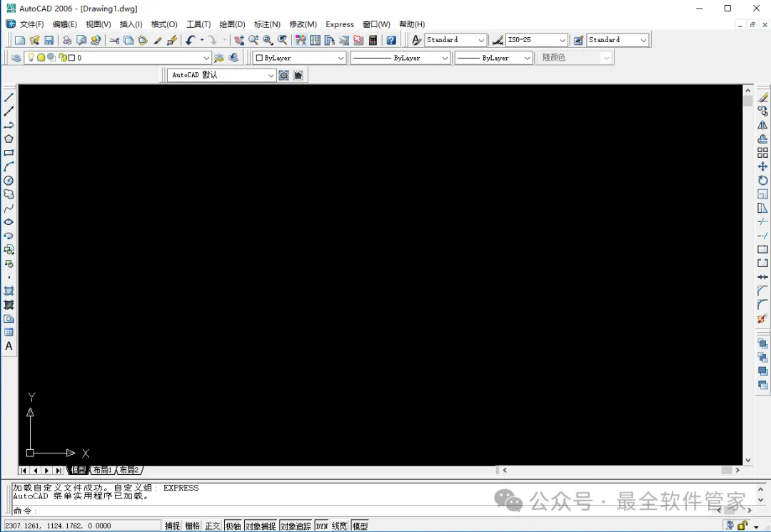Select the Line draw tool
Screen dimensions: 771x532
[x=9, y=98]
